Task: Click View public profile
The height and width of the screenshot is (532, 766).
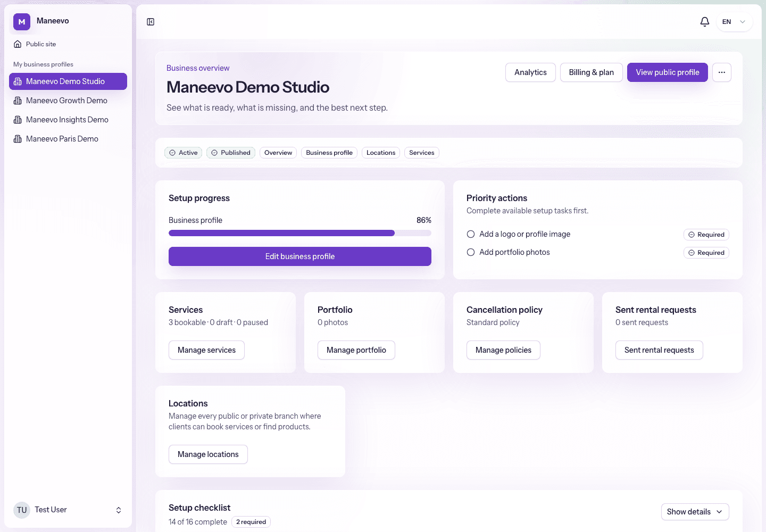Action: (x=668, y=72)
